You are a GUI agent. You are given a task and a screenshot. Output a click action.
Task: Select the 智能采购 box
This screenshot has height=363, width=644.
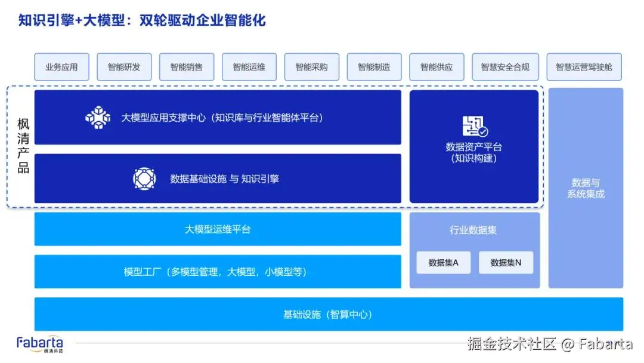point(312,67)
